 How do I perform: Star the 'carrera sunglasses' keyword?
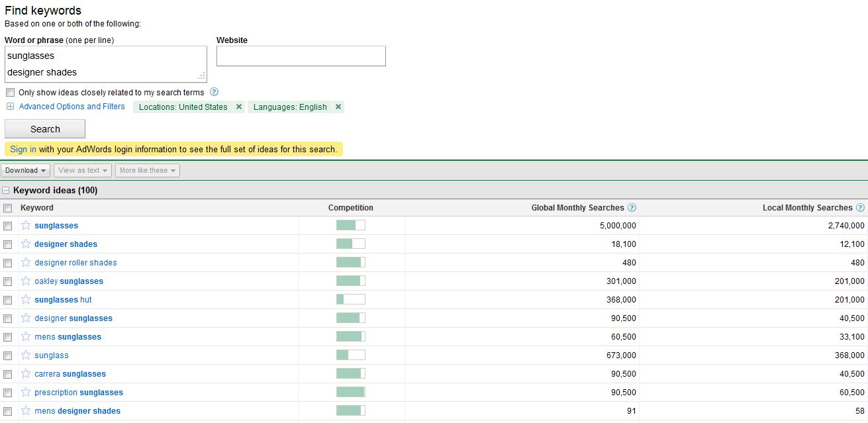[x=26, y=374]
